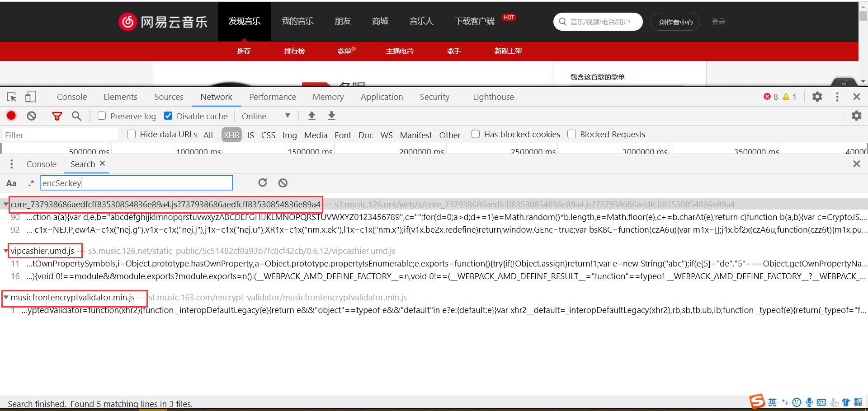The width and height of the screenshot is (868, 411).
Task: Collapse musicfrontencryptvalidator.min.js result group
Action: coord(6,297)
